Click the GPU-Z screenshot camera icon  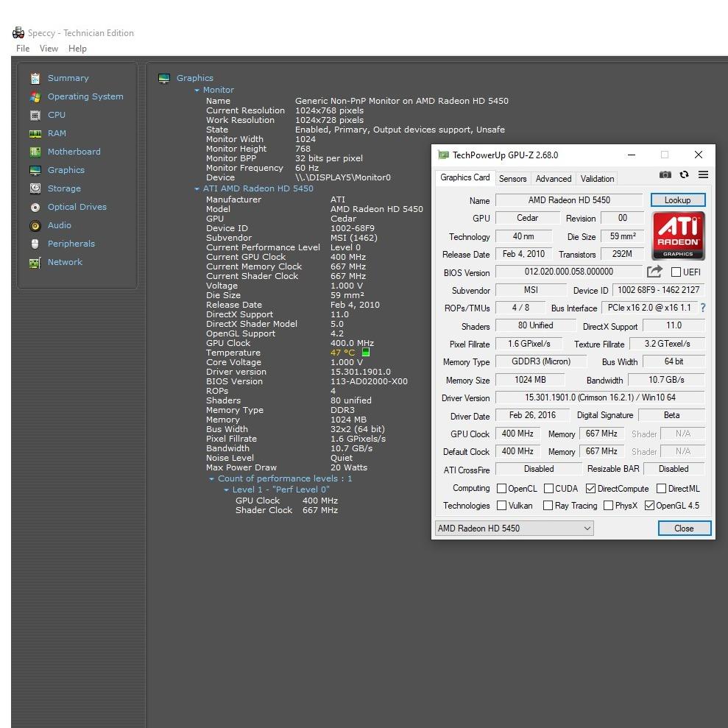coord(665,175)
